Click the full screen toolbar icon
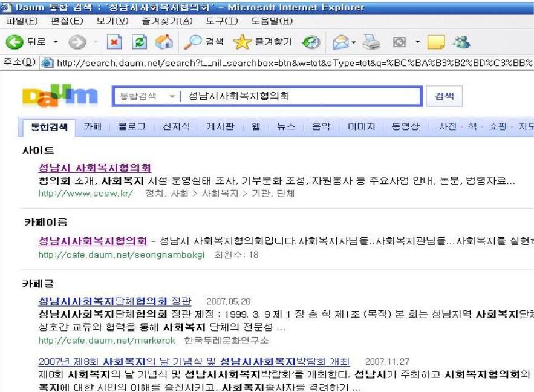Screen dimensions: 534x392 coord(399,42)
